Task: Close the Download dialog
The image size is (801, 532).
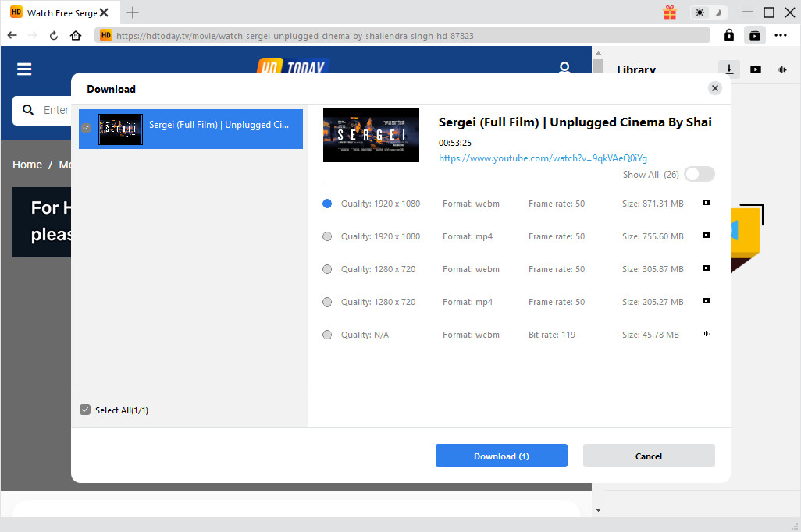Action: 714,89
